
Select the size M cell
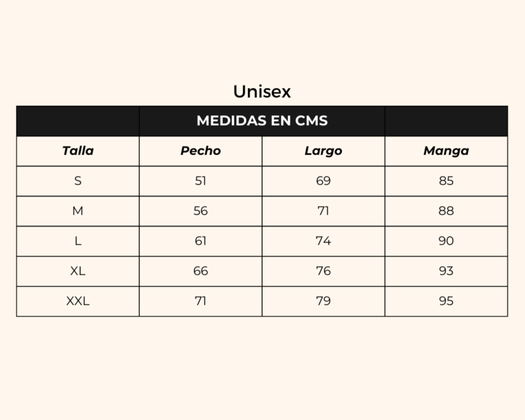(x=78, y=211)
